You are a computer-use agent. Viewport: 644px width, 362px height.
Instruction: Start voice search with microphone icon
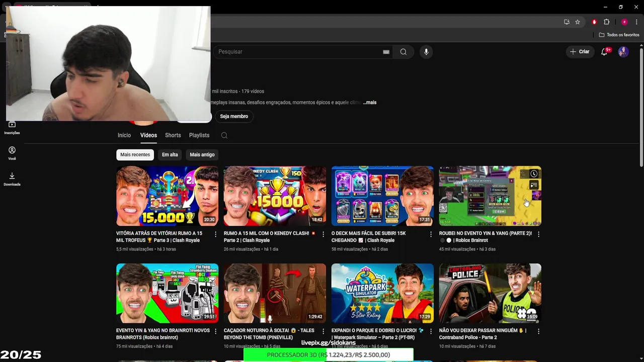426,52
